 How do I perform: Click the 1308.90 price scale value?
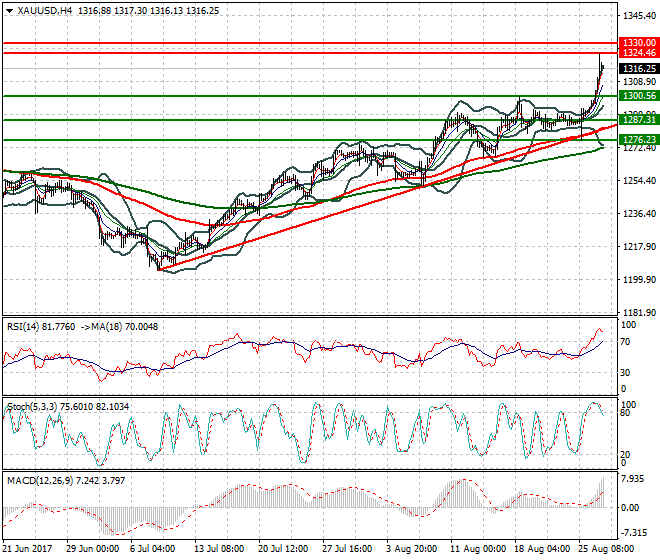click(639, 82)
